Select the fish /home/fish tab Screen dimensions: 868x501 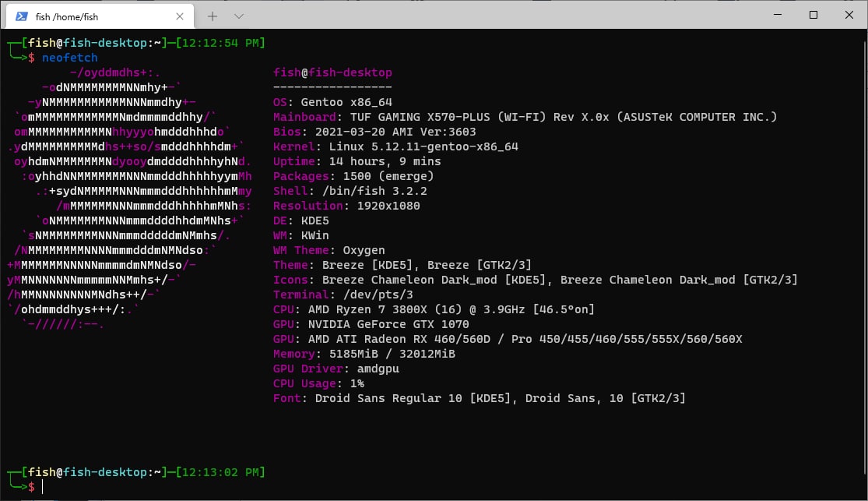[100, 16]
